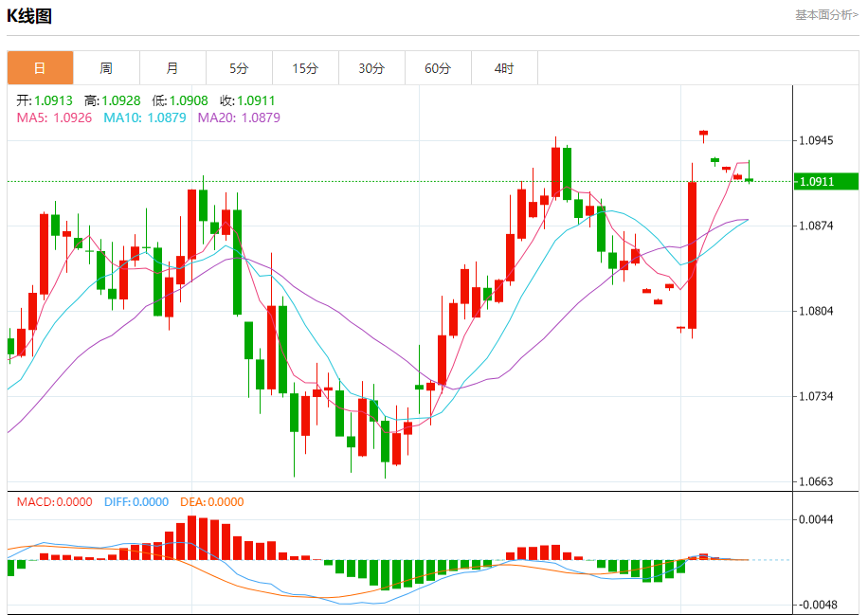Click the highest red candle above 1.0945
The image size is (868, 615).
(x=703, y=134)
